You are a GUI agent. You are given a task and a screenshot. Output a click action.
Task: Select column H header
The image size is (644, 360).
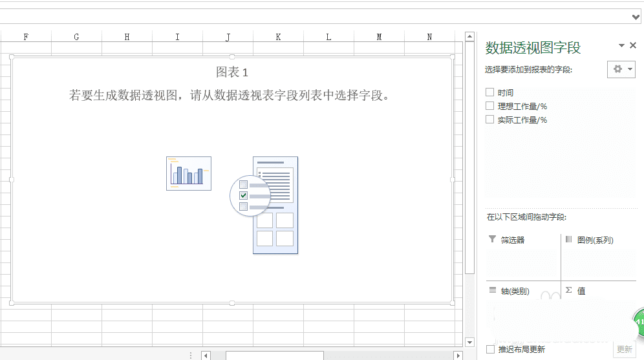click(x=127, y=37)
